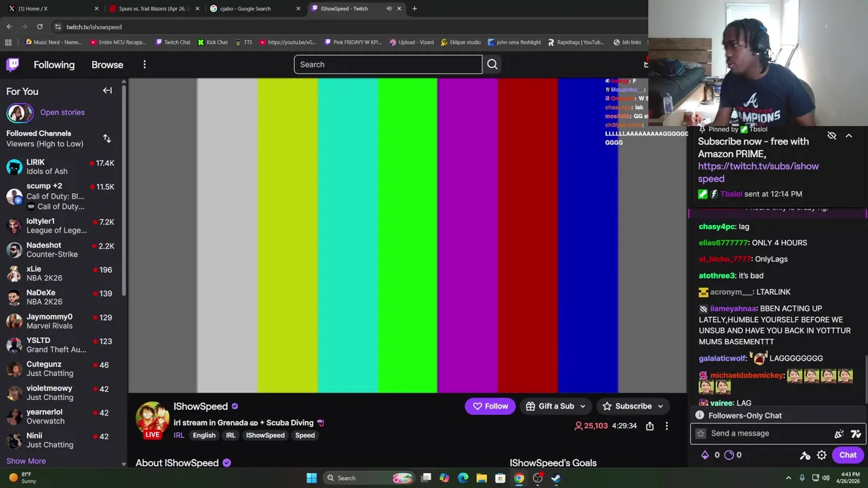Image resolution: width=868 pixels, height=488 pixels.
Task: Sort followed channels by viewers
Action: (106, 138)
